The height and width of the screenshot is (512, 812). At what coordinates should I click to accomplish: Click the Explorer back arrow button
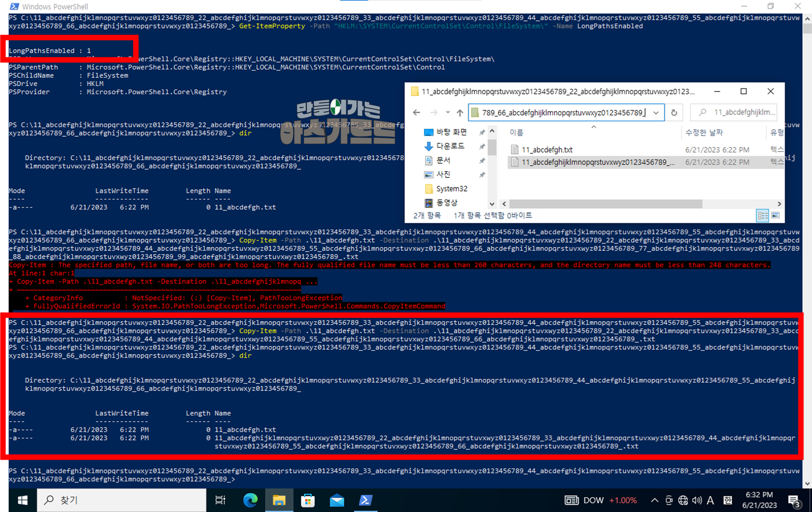[416, 112]
